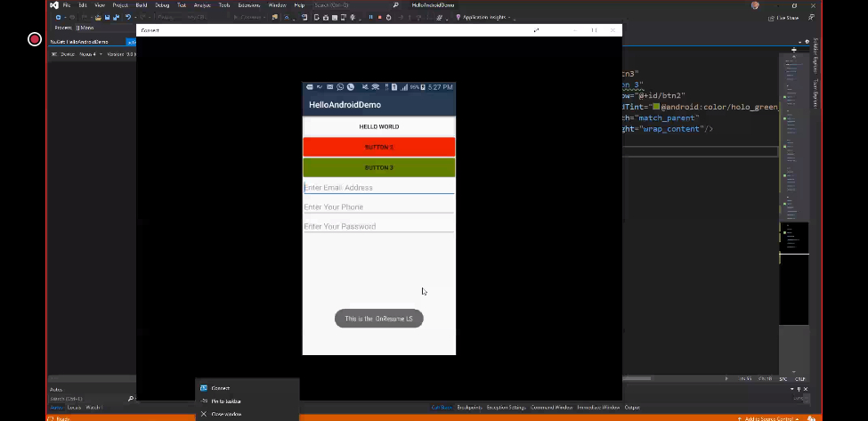Click the HelloAndroidDemo app title bar
Screen dimensions: 868x421
click(379, 104)
